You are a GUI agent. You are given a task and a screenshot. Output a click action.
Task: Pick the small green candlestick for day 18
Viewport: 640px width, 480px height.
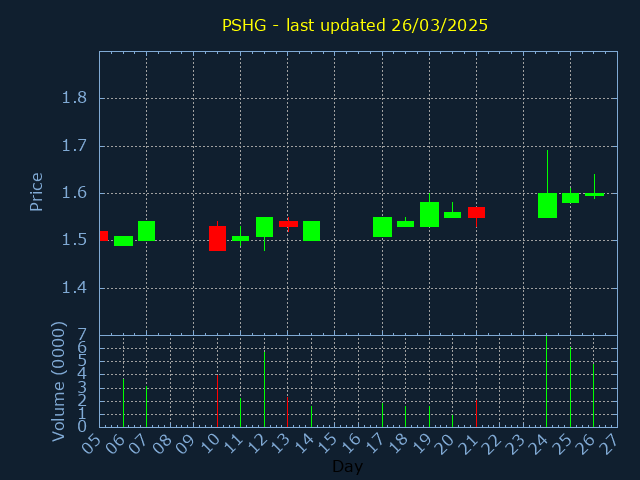click(405, 224)
